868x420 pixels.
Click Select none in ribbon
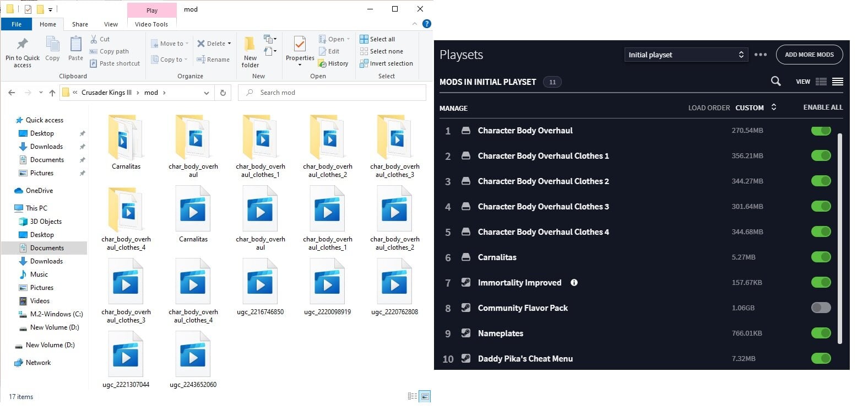[x=381, y=51]
